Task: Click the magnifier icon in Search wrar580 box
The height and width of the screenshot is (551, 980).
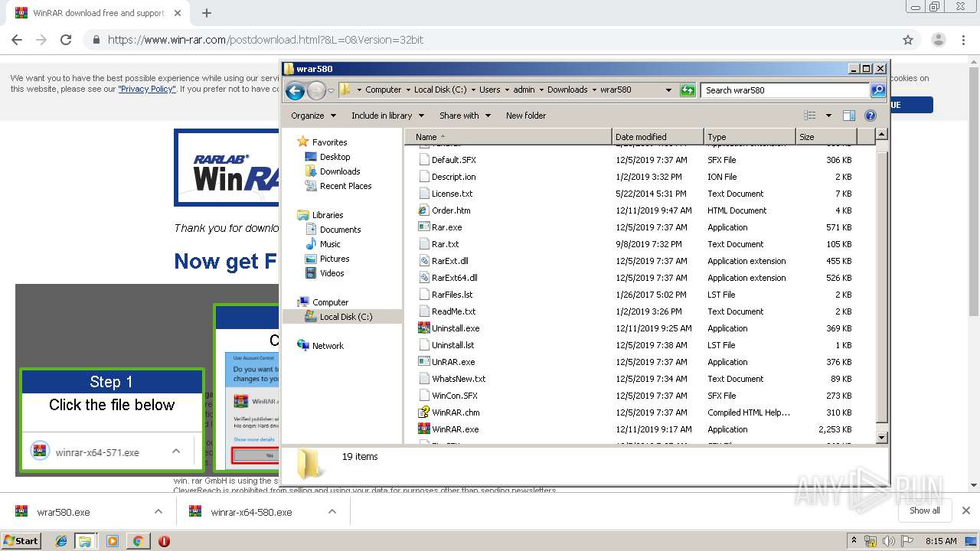Action: pos(878,90)
